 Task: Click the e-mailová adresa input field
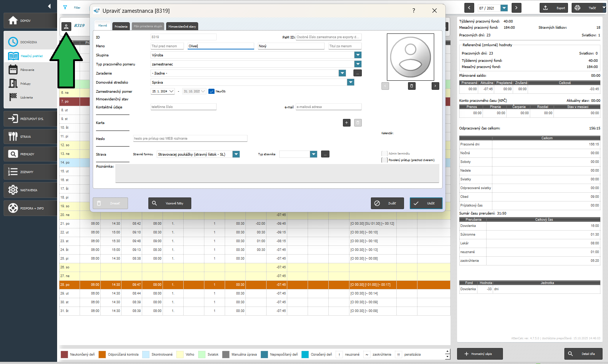(328, 107)
